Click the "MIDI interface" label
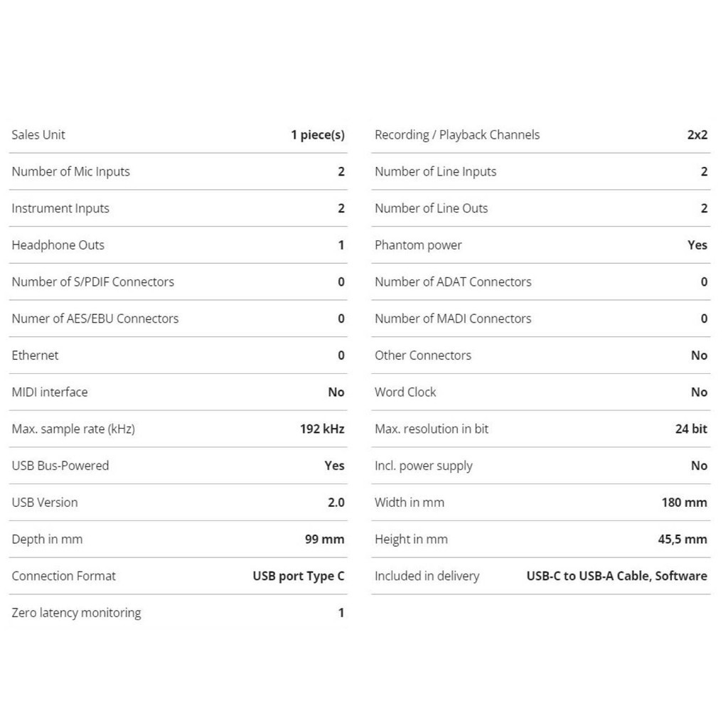 coord(50,392)
